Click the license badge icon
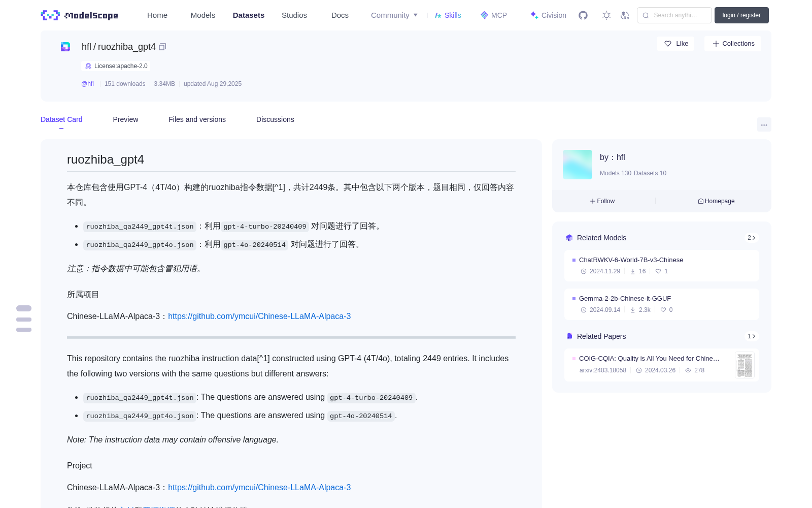The width and height of the screenshot is (812, 508). pos(88,66)
